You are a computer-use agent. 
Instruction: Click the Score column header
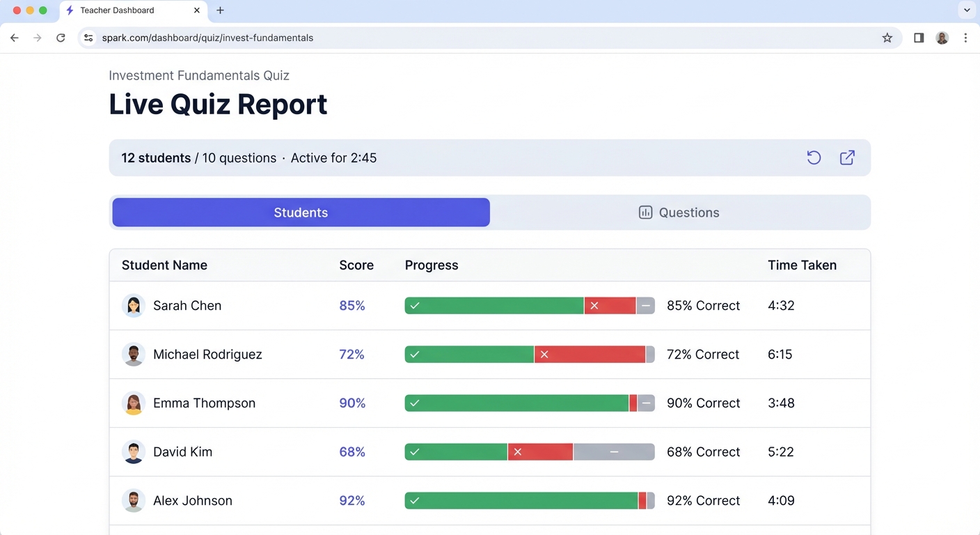coord(356,265)
